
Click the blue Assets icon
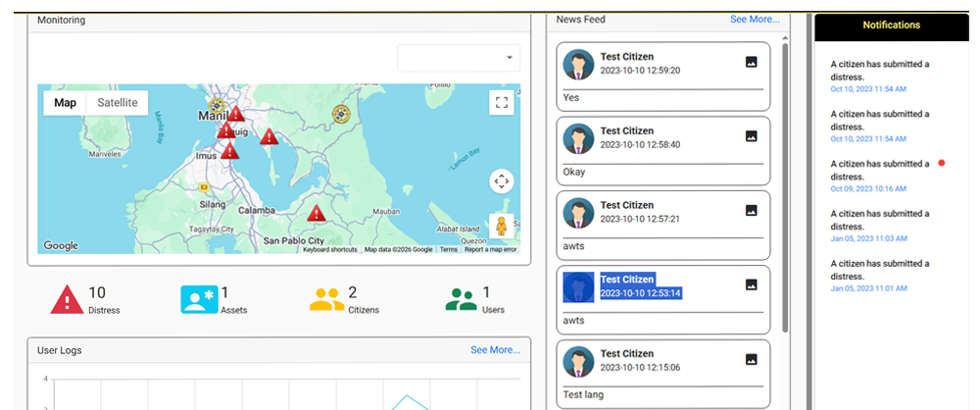(199, 299)
